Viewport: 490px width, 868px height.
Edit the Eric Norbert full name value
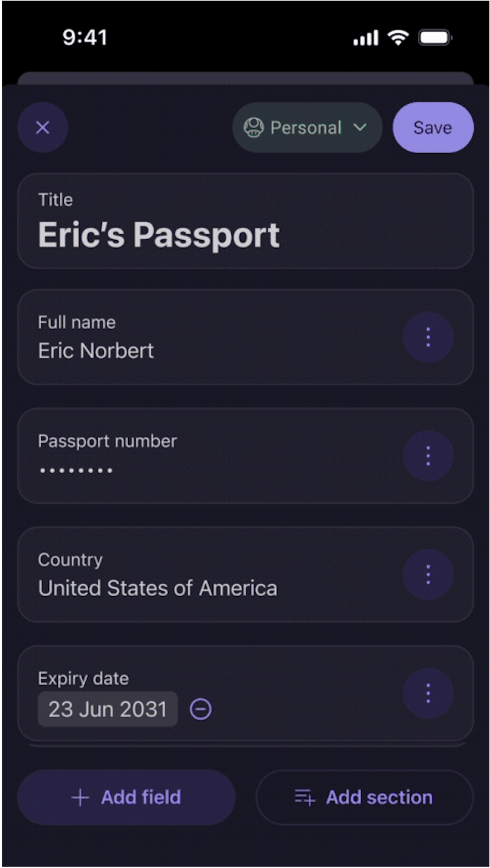(96, 351)
